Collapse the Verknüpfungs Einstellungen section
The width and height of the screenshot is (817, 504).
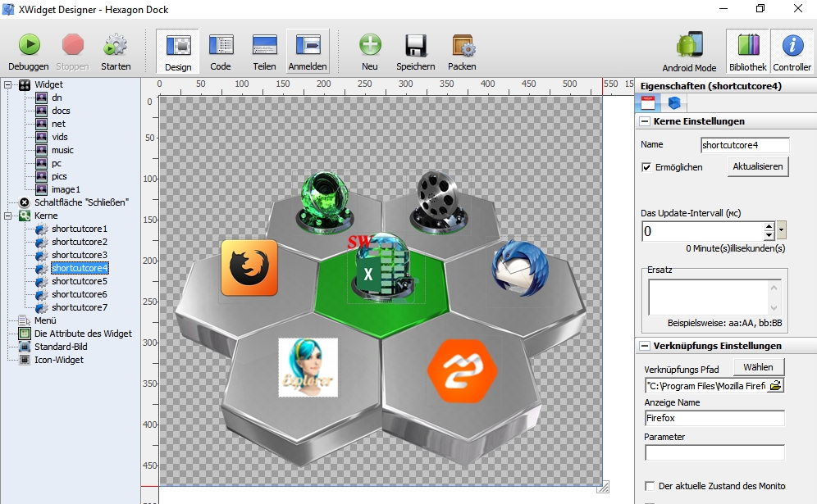[645, 346]
